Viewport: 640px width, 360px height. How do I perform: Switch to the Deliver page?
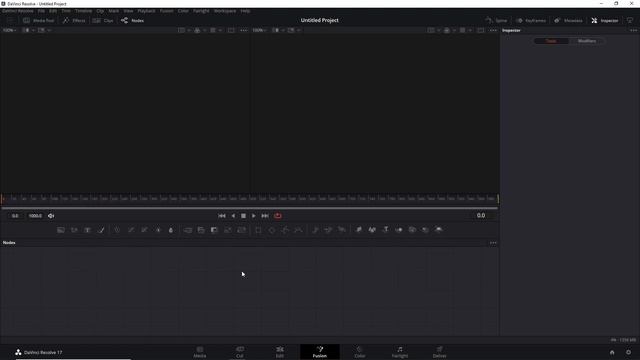pyautogui.click(x=440, y=352)
